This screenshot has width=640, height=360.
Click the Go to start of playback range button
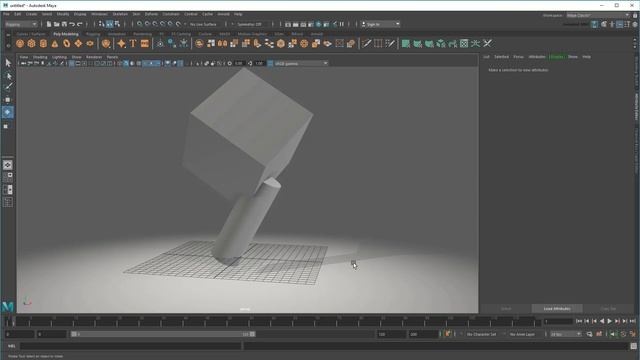579,322
